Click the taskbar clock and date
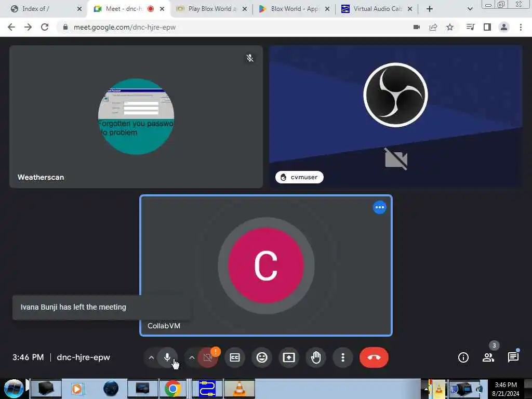This screenshot has height=399, width=532. [506, 389]
